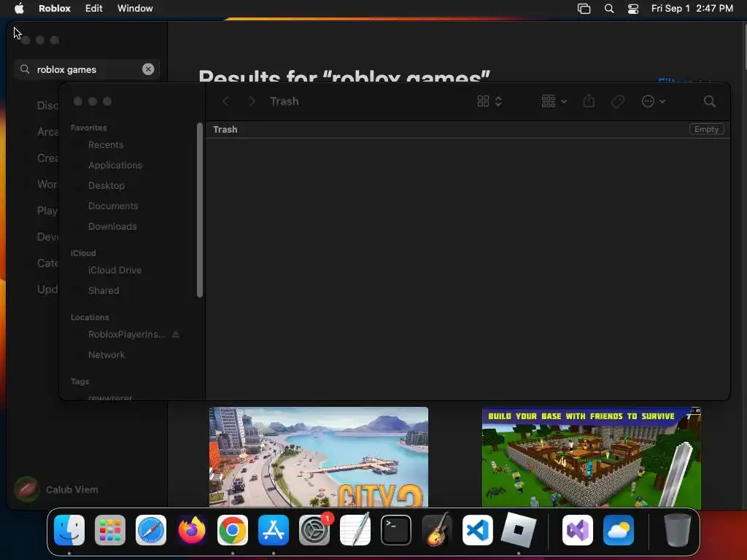Click the Calub Viem account name
747x560 pixels.
[x=72, y=489]
